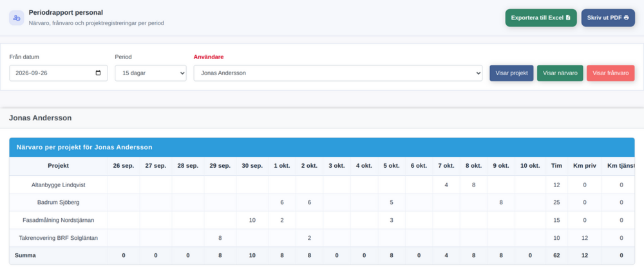644x272 pixels.
Task: Toggle Visar frånvaro button
Action: click(611, 73)
